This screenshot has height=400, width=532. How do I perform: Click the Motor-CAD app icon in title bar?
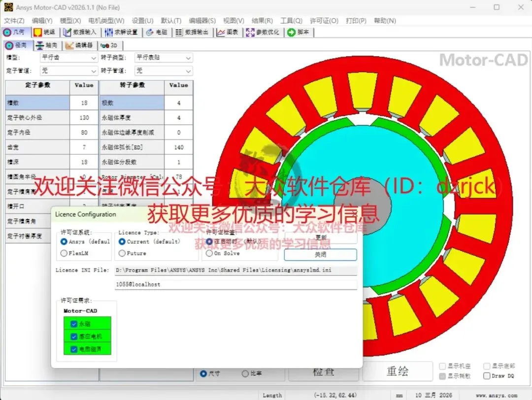[x=8, y=7]
